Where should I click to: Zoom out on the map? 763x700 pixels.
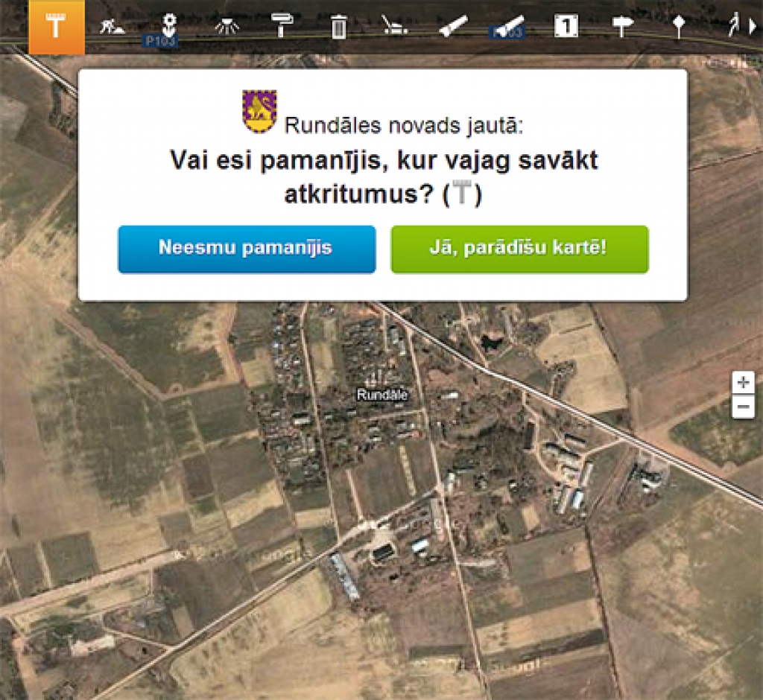(x=743, y=407)
